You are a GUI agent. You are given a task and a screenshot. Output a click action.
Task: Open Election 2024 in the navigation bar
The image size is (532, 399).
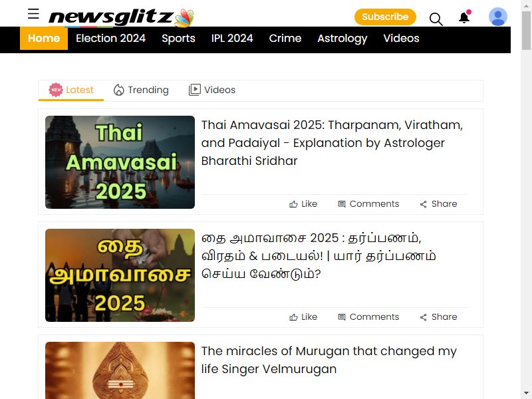110,39
